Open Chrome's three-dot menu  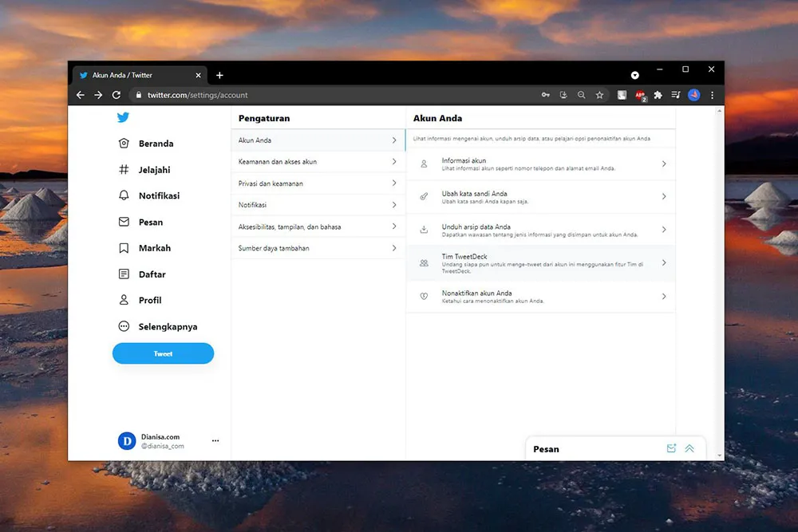(x=712, y=95)
